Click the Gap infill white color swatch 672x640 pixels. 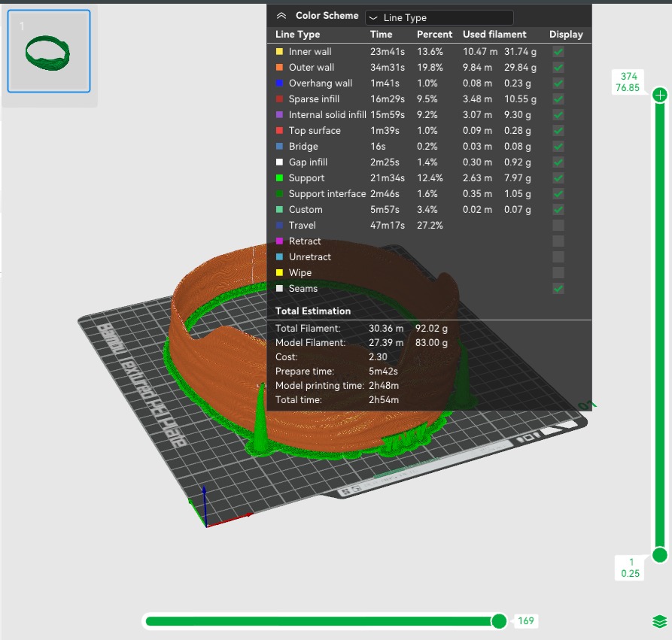(x=279, y=162)
